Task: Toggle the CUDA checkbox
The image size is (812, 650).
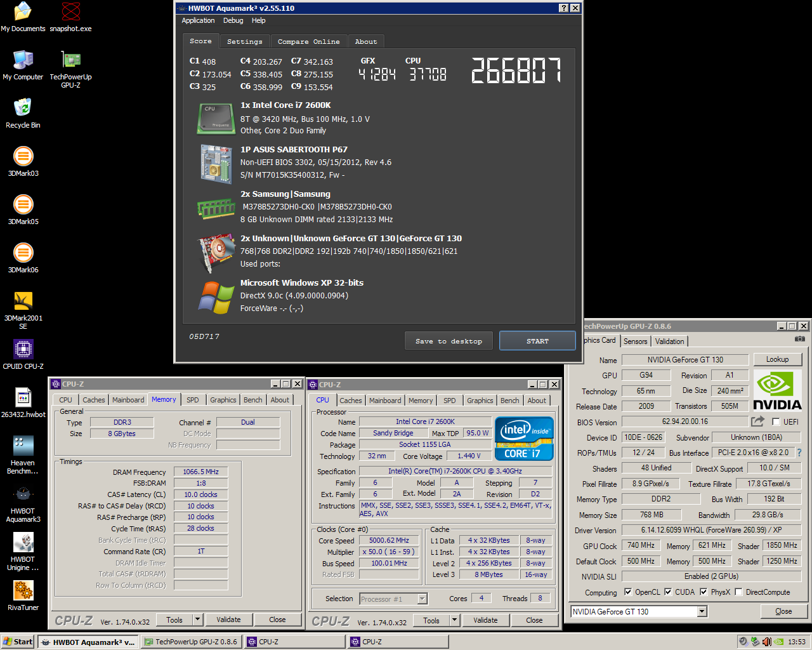Action: click(x=668, y=592)
